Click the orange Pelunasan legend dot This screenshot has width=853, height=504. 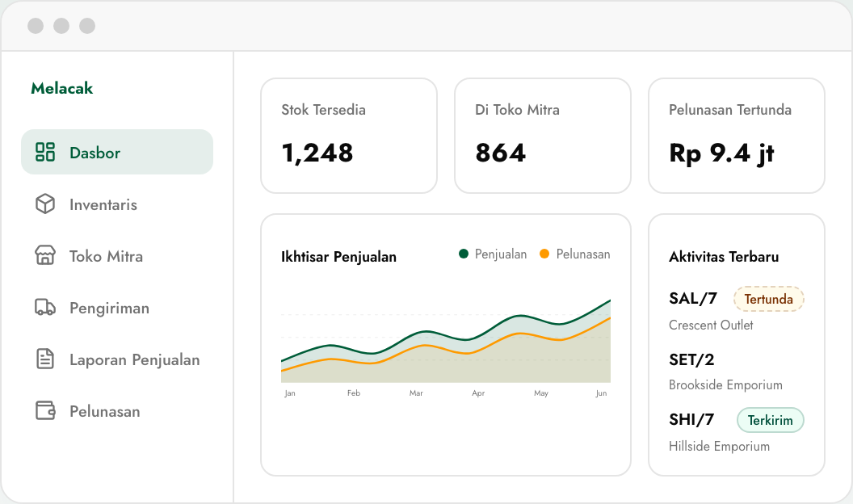click(x=544, y=254)
